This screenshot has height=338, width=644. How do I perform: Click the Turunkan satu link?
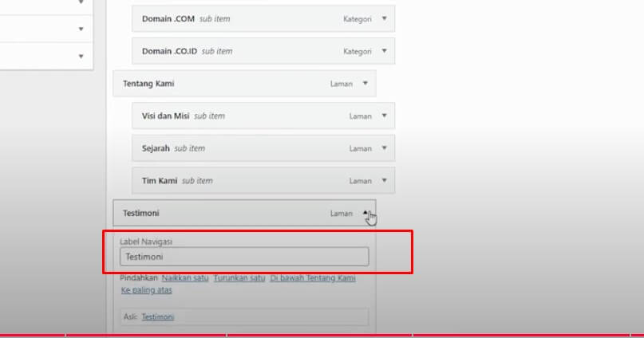pos(239,277)
